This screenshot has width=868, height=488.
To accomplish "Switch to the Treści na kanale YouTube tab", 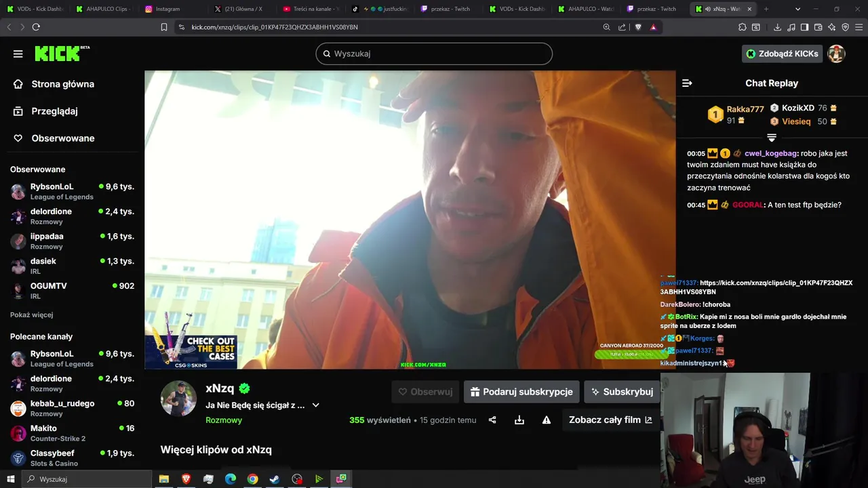I will point(312,9).
